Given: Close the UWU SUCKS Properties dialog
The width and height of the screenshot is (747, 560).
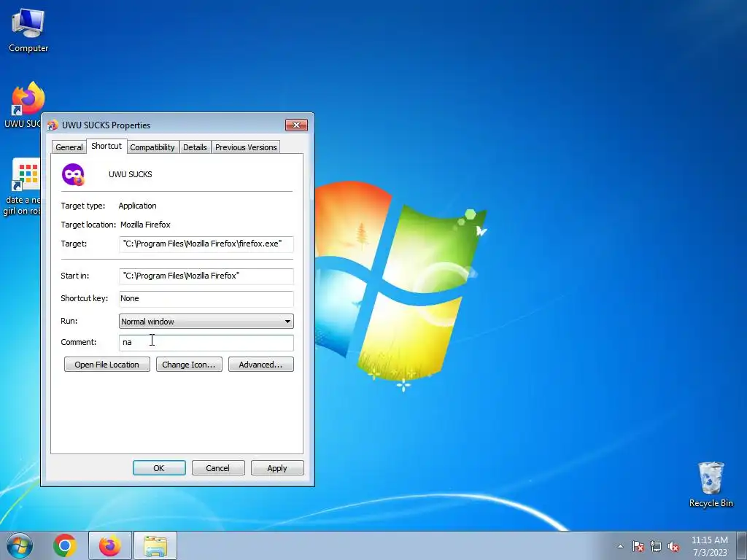Looking at the screenshot, I should coord(296,125).
